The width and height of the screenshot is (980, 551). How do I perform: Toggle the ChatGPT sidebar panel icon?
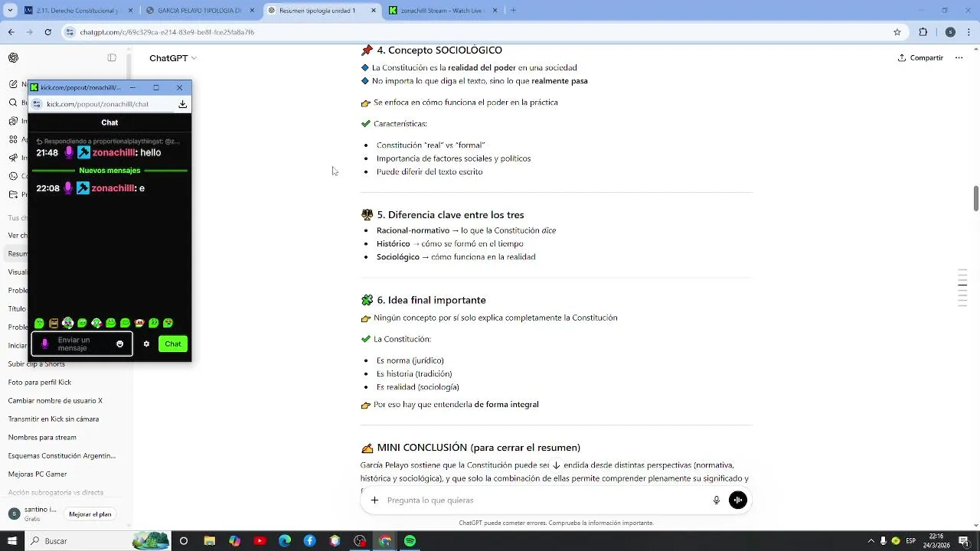click(112, 58)
